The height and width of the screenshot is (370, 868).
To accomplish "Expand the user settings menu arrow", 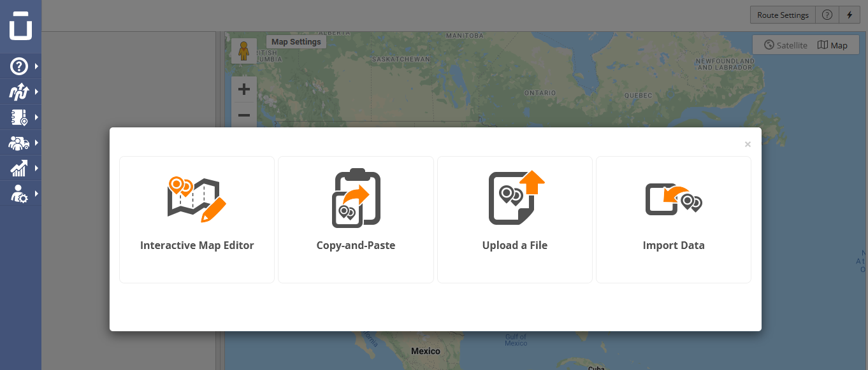I will point(37,194).
